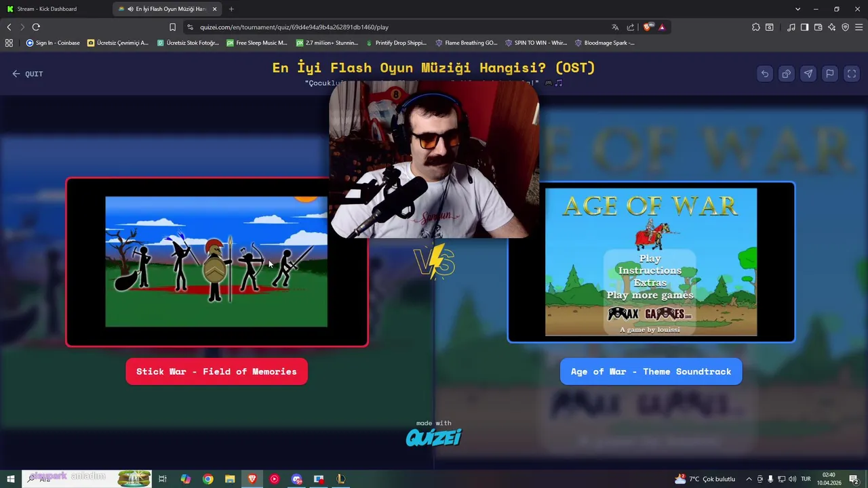The height and width of the screenshot is (488, 868).
Task: Toggle the browser sidebar panel
Action: pyautogui.click(x=804, y=27)
